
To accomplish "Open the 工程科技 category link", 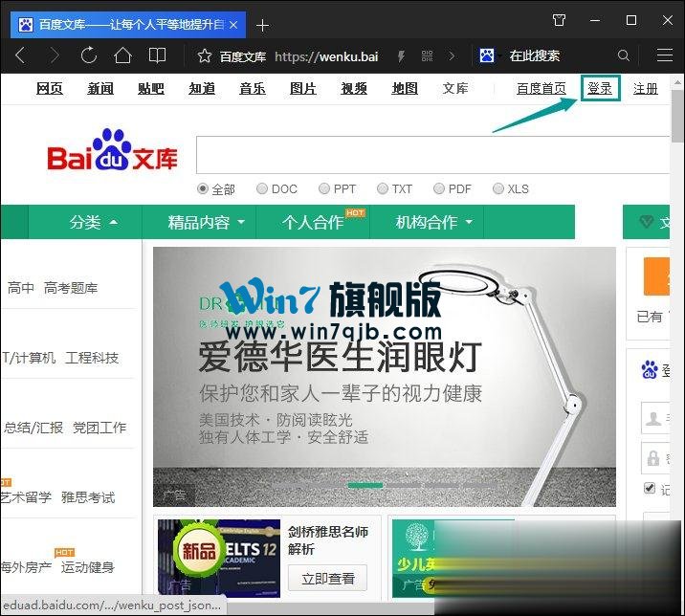I will 92,358.
